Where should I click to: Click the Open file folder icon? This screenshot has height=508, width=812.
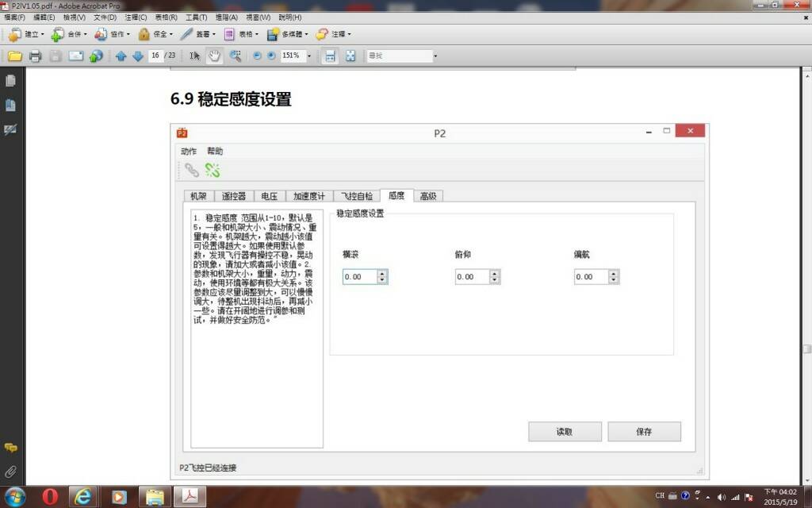click(15, 56)
